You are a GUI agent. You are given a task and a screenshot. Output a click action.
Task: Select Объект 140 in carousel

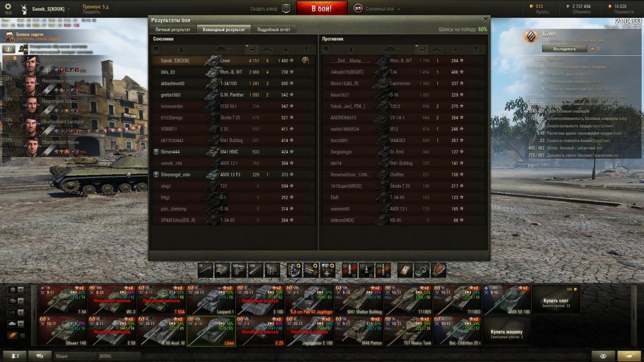pyautogui.click(x=63, y=331)
